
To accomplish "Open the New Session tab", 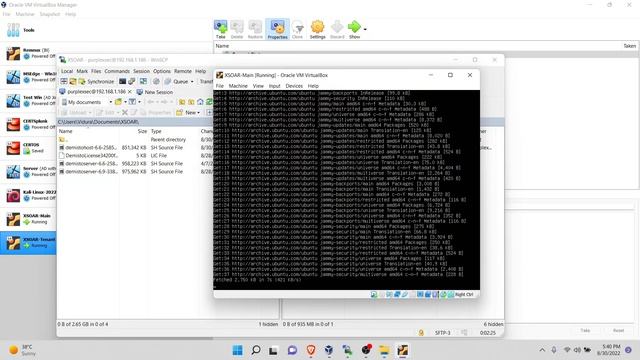I will tap(155, 92).
